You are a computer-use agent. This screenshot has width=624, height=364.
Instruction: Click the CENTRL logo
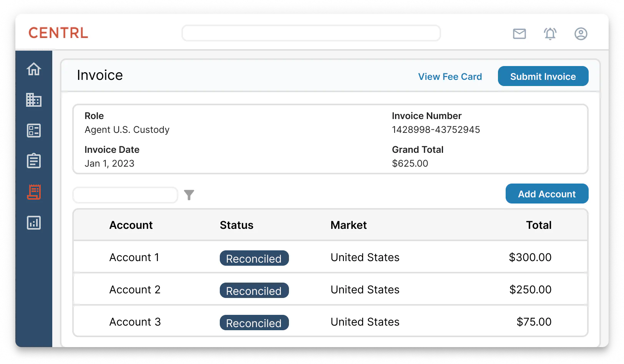pyautogui.click(x=58, y=33)
